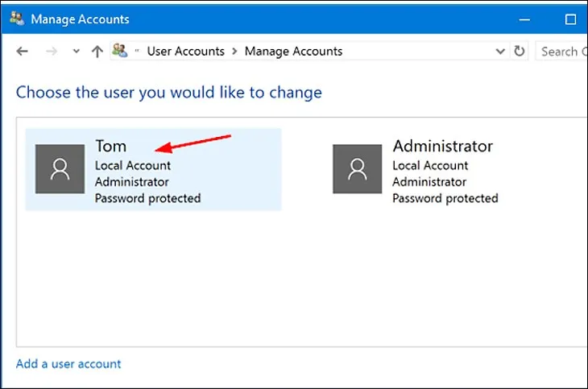The image size is (588, 389).
Task: Expand the double-chevron breadcrumb overflow
Action: (x=138, y=52)
